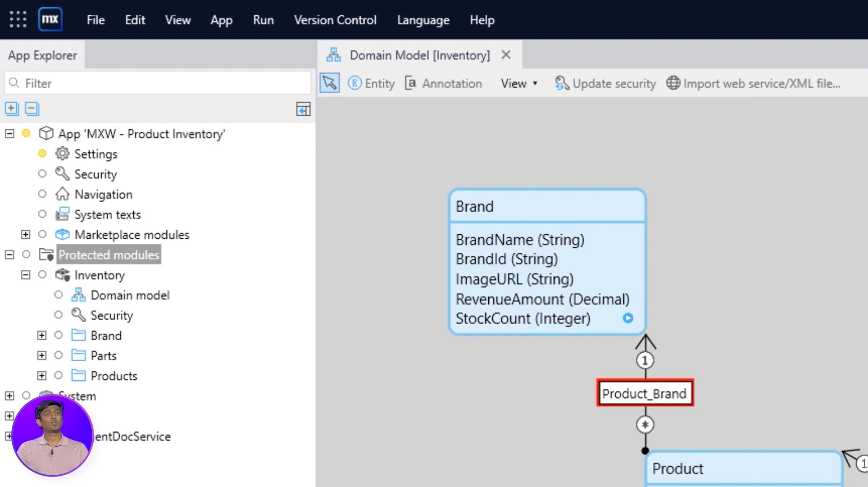The height and width of the screenshot is (487, 868).
Task: Add an Annotation to the domain model
Action: click(443, 83)
